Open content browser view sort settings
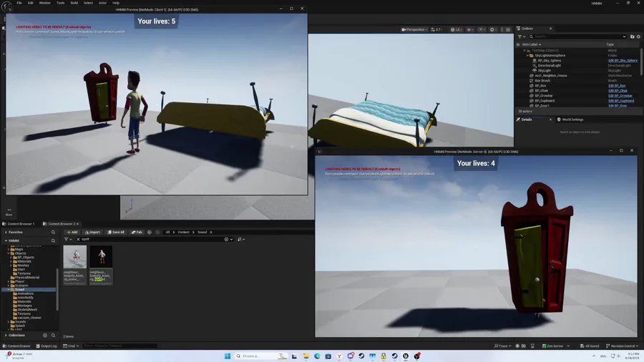This screenshot has width=644, height=362. (x=241, y=239)
